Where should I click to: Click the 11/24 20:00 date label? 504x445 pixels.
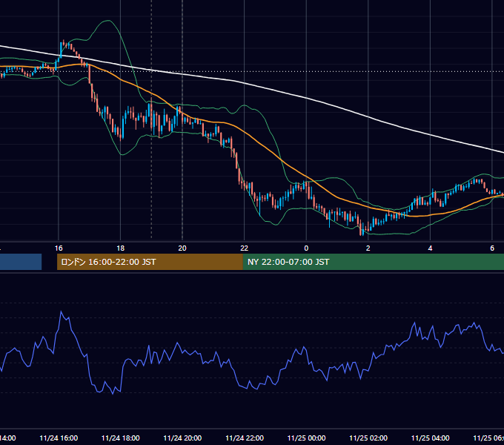tap(182, 438)
